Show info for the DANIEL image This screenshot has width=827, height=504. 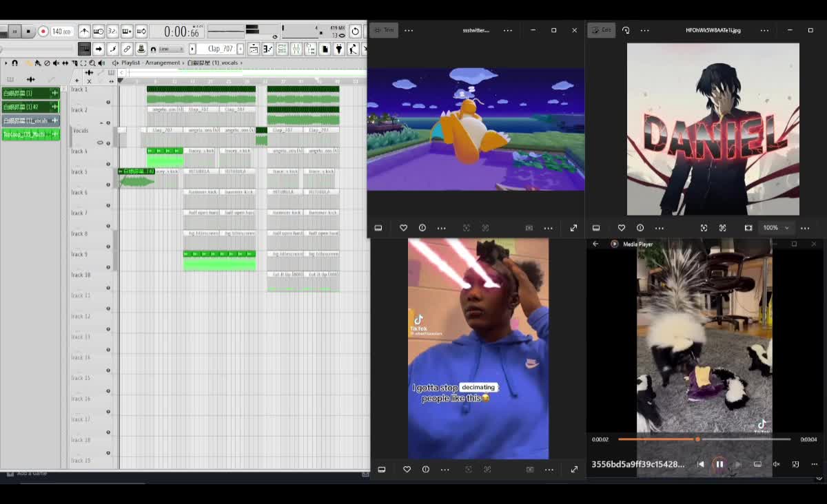pos(640,228)
